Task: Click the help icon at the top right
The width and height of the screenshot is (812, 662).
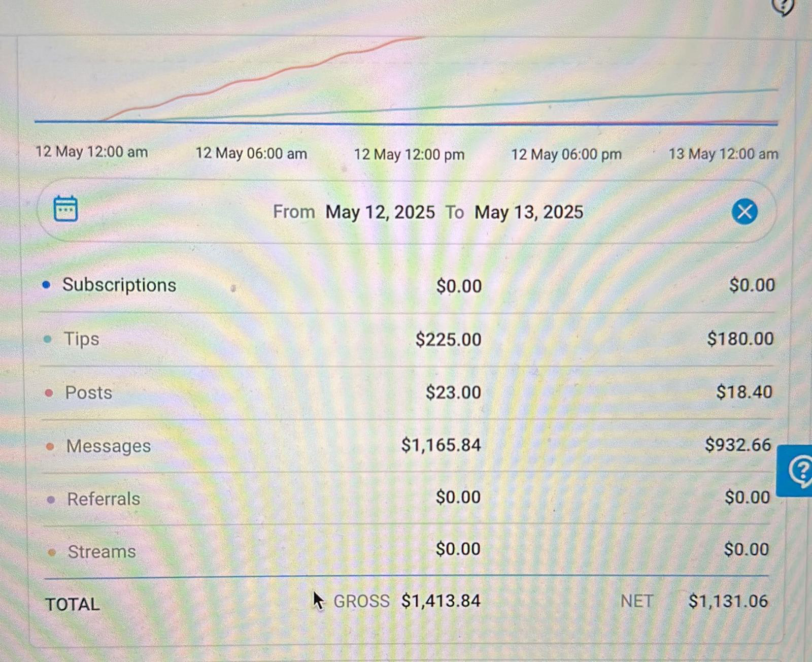Action: (x=782, y=6)
